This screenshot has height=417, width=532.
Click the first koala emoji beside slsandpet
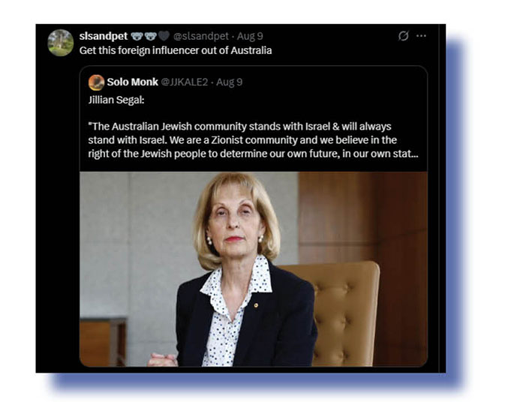[x=137, y=36]
